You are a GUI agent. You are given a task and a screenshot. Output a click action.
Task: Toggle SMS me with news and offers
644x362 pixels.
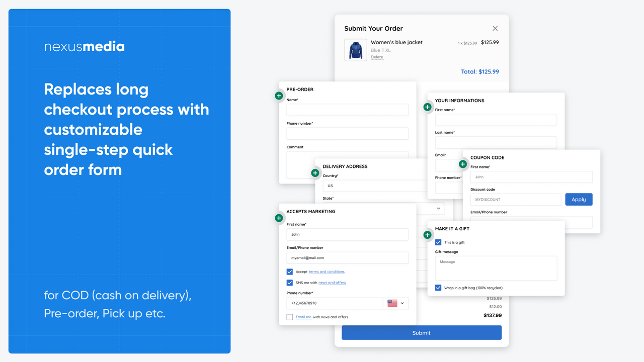(x=289, y=282)
